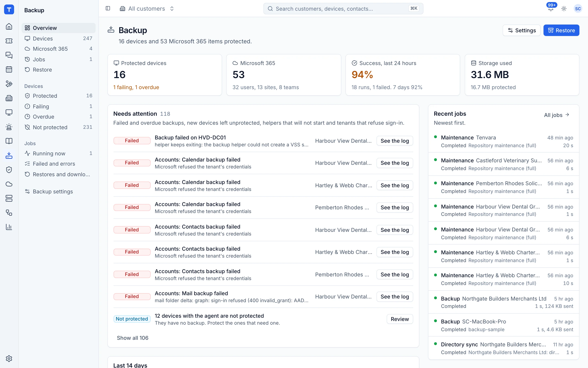Image resolution: width=588 pixels, height=368 pixels.
Task: Click the 1 failing, 1 overdue text
Action: point(136,87)
